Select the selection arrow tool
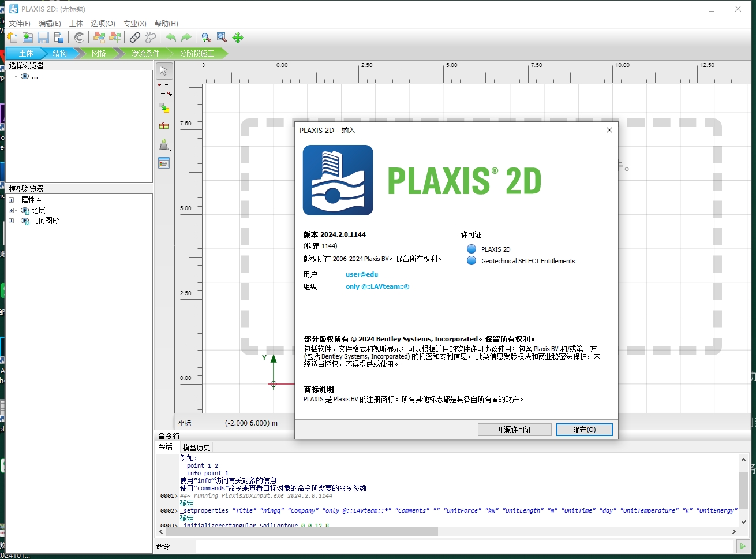756x559 pixels. click(164, 70)
